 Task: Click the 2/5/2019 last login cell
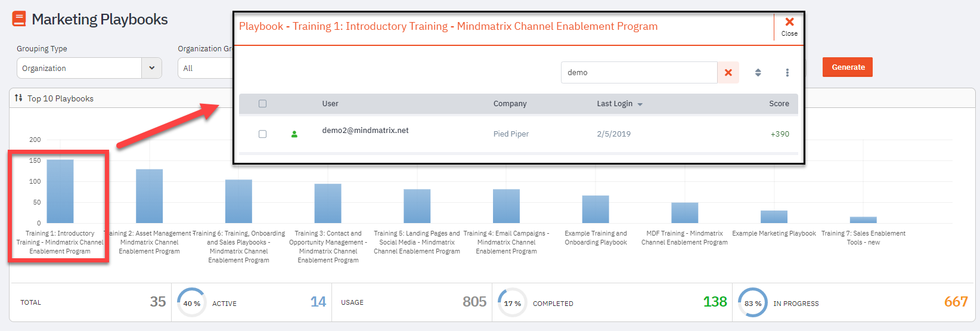click(614, 134)
